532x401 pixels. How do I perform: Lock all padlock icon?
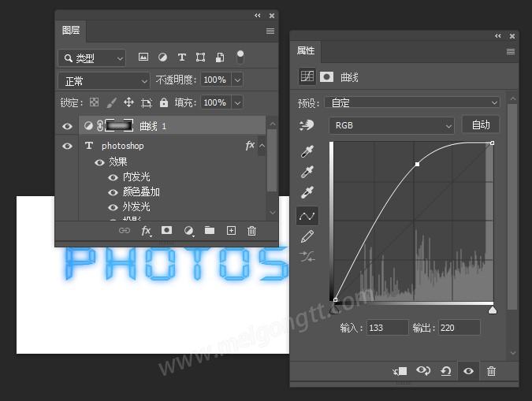point(164,102)
